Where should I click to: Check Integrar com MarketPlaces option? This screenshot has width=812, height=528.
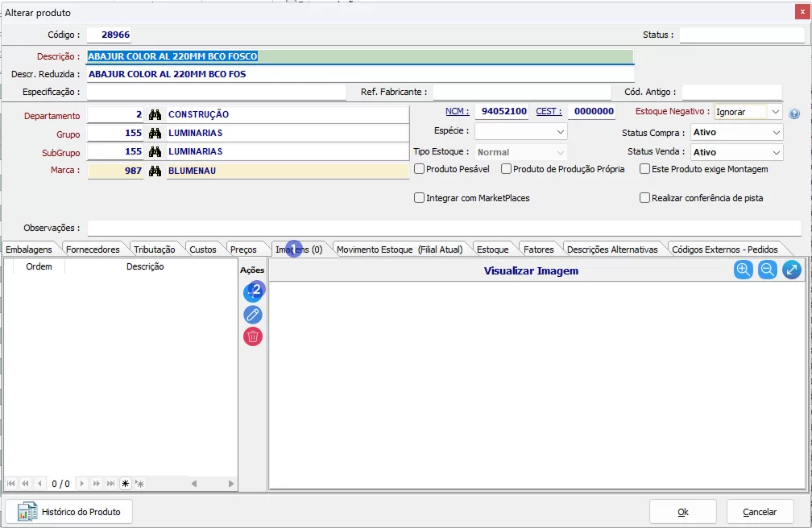click(x=420, y=198)
